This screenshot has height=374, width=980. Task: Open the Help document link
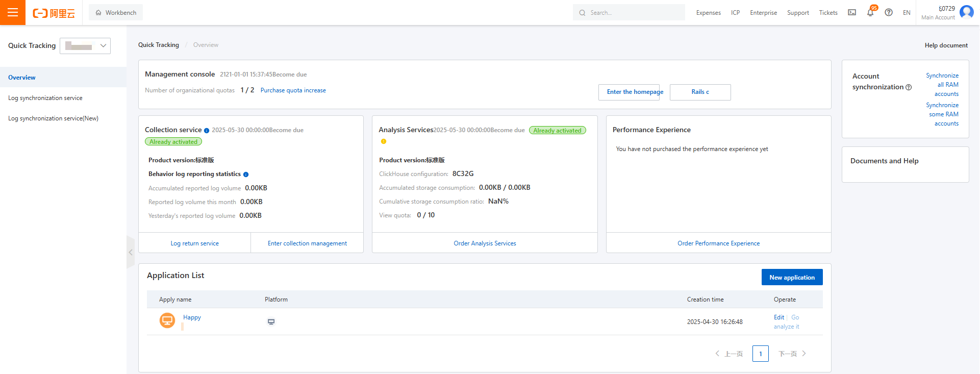click(946, 45)
